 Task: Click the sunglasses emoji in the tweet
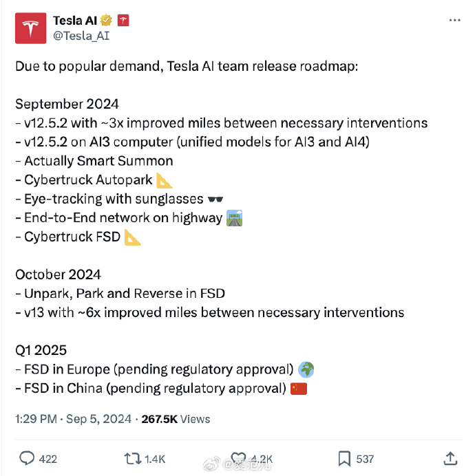point(215,199)
